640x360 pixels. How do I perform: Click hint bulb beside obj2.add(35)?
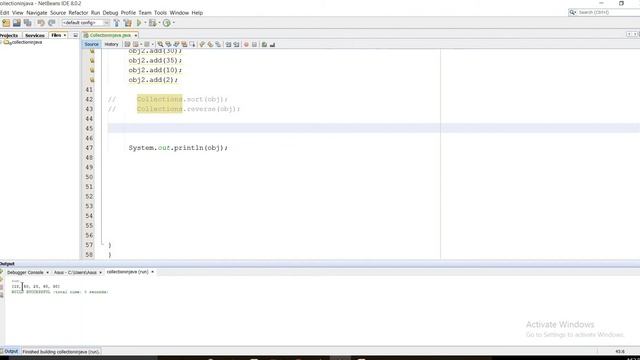pos(92,60)
